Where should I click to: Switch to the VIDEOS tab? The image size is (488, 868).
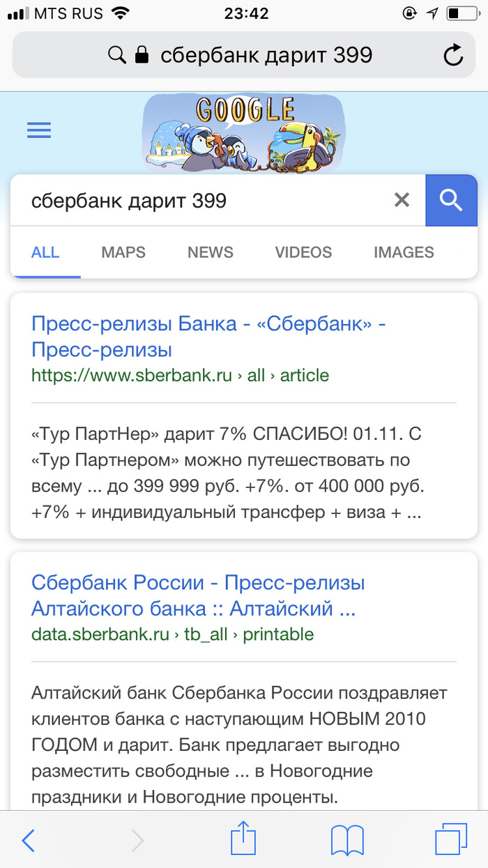[x=303, y=252]
